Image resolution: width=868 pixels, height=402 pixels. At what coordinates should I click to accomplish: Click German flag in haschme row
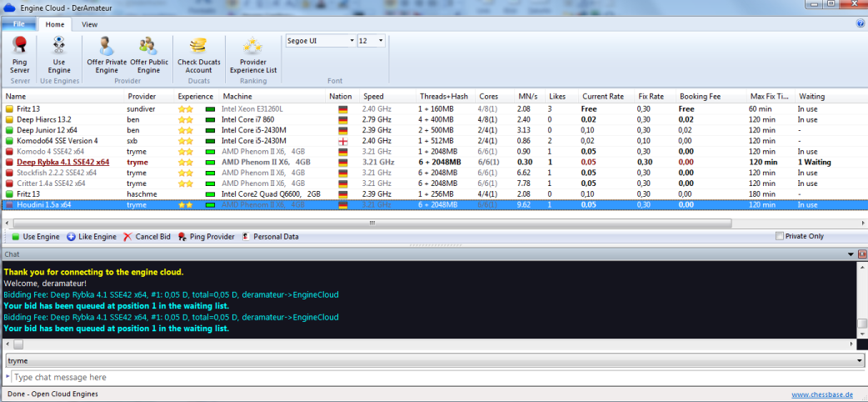[343, 194]
